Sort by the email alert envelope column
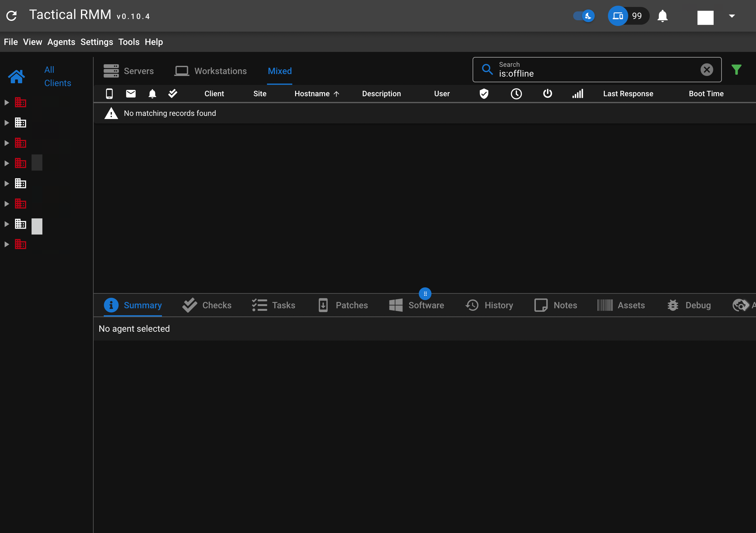Viewport: 756px width, 533px height. click(131, 94)
